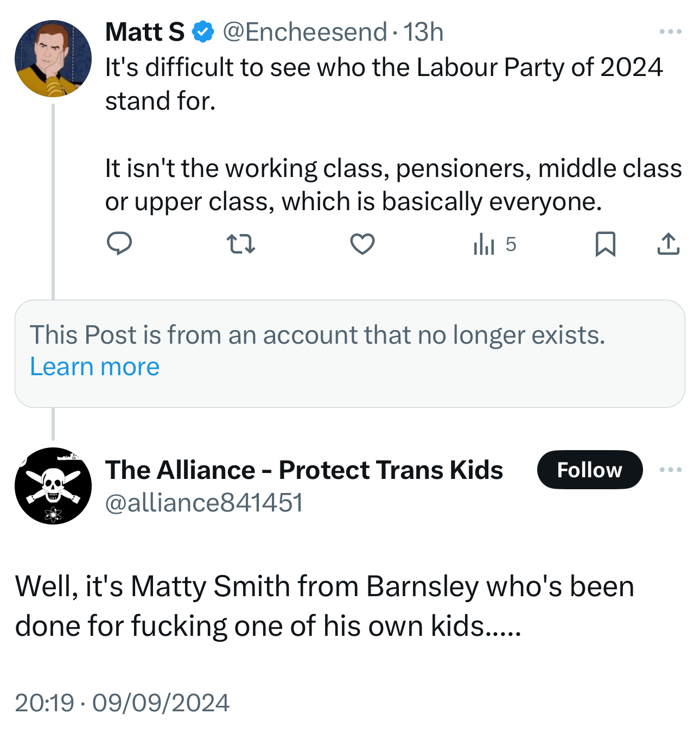This screenshot has height=739, width=700.
Task: Open more options beside the Follow button
Action: tap(670, 470)
